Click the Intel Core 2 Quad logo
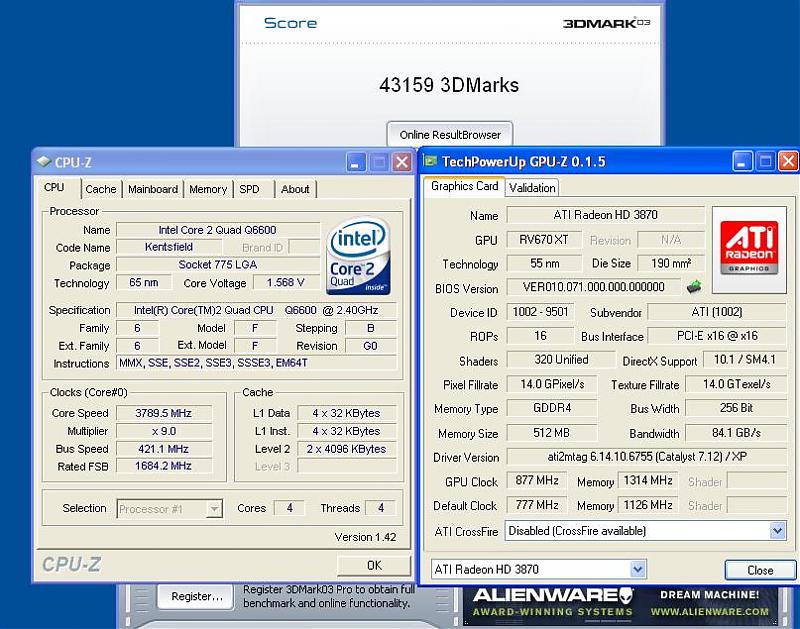 click(x=358, y=256)
